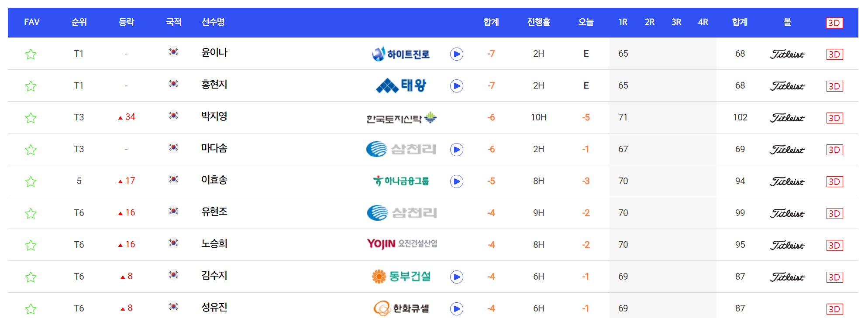This screenshot has height=318, width=868.
Task: Favorite player 박지영 using the star
Action: [x=31, y=117]
